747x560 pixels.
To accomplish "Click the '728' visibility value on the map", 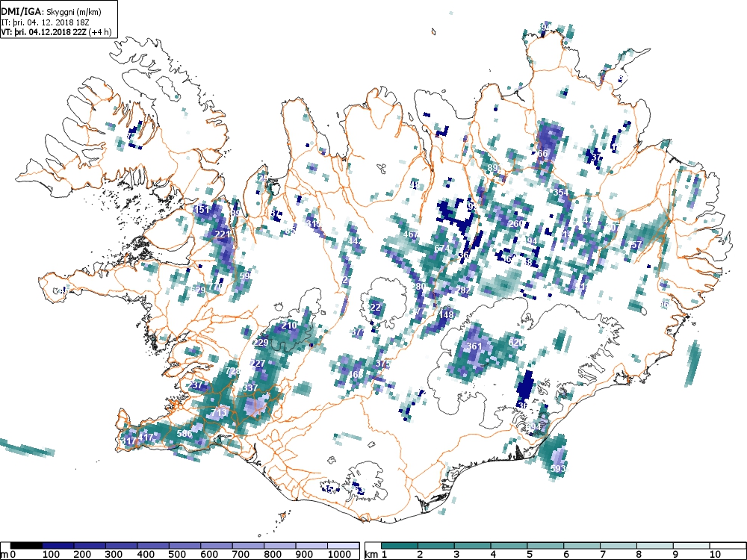I will pyautogui.click(x=233, y=371).
